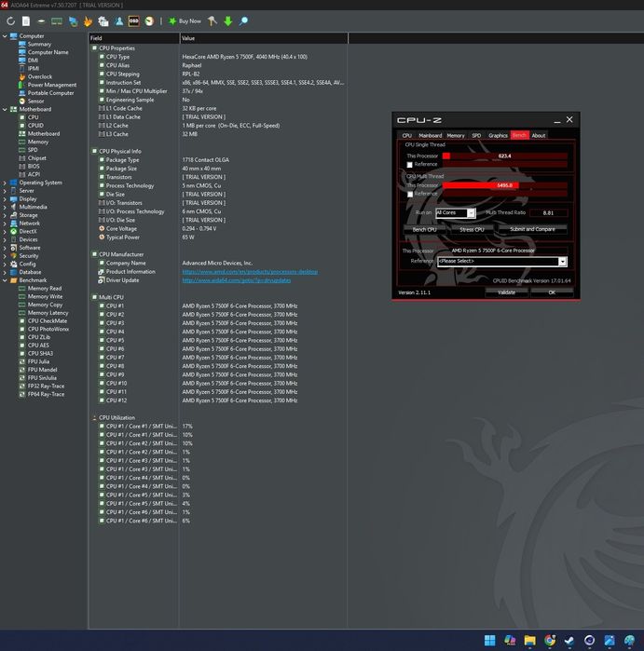Open the Reference Please Select dropdown
The height and width of the screenshot is (651, 644).
pyautogui.click(x=501, y=262)
